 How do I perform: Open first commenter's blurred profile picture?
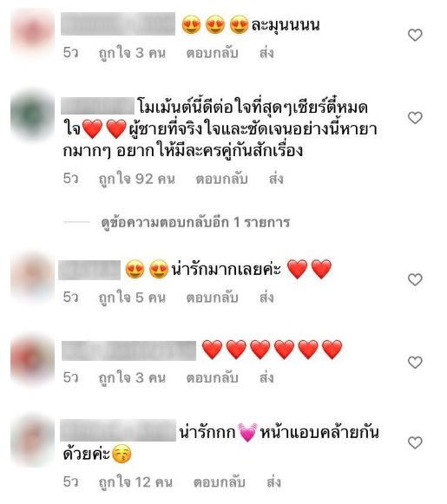[x=32, y=34]
